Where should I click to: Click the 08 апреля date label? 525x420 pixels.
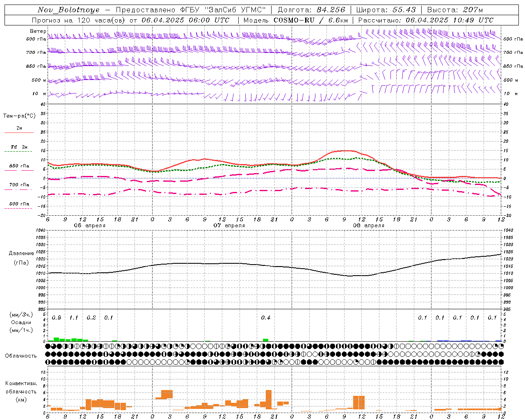pyautogui.click(x=369, y=226)
